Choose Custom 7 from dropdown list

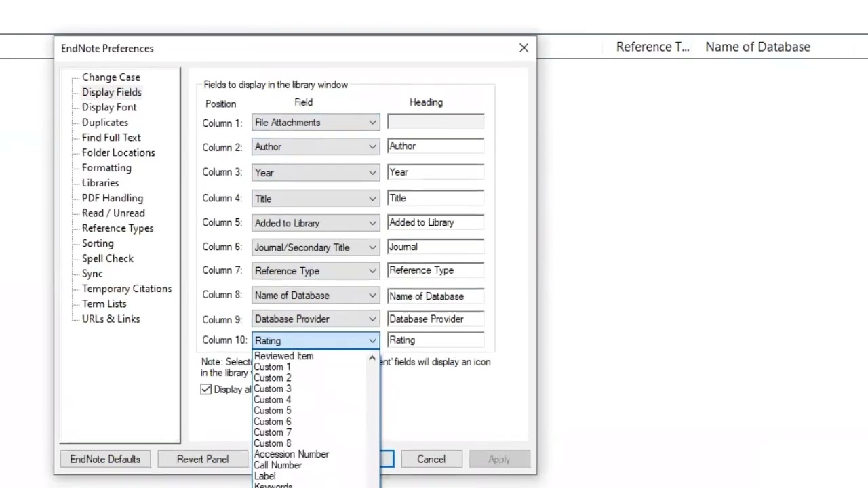tap(309, 432)
